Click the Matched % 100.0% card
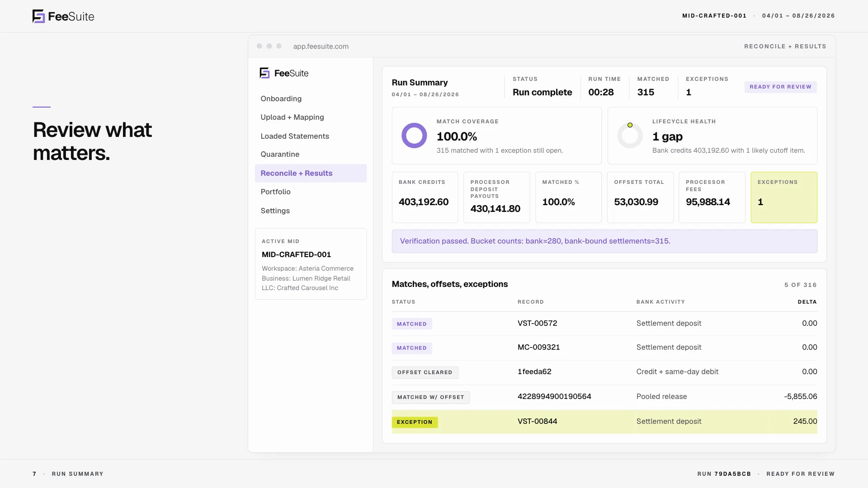868x488 pixels. pos(568,197)
